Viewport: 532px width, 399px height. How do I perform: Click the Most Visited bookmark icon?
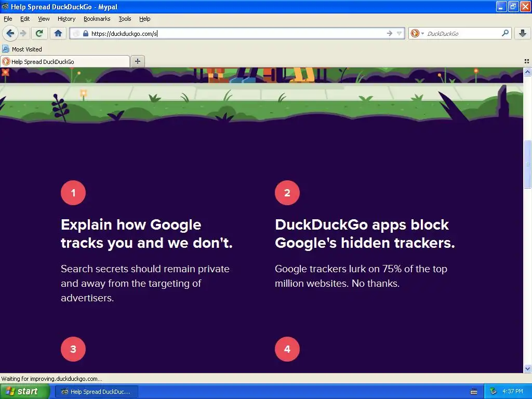(x=6, y=49)
